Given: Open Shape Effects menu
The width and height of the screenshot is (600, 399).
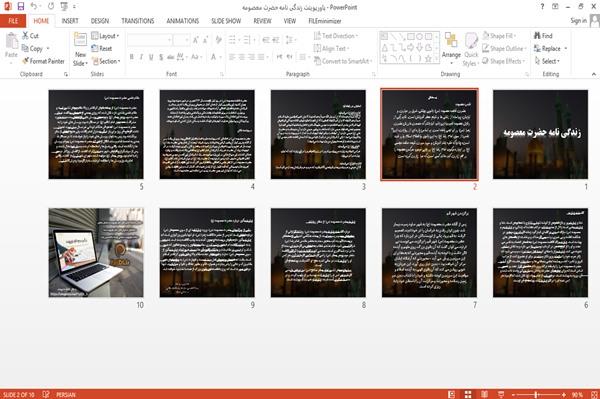Looking at the screenshot, I should coord(504,61).
